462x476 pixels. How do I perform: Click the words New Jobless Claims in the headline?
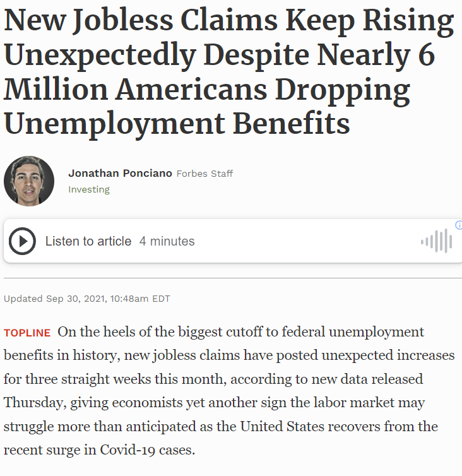pyautogui.click(x=141, y=21)
